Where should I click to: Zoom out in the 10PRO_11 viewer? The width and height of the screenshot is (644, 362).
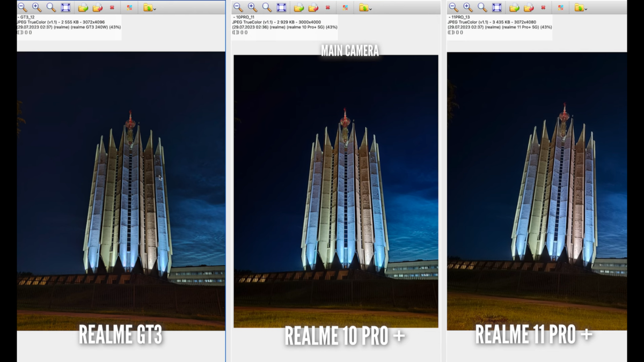(x=238, y=8)
